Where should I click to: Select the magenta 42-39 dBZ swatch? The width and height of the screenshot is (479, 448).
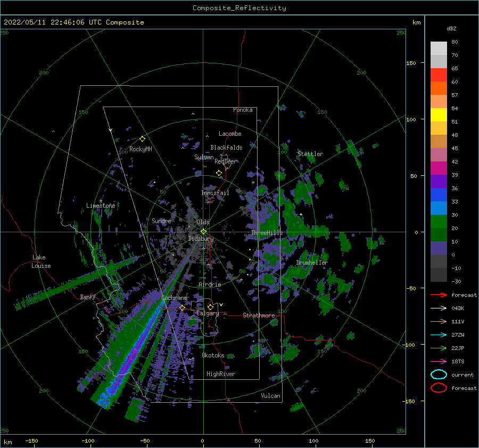pos(439,168)
